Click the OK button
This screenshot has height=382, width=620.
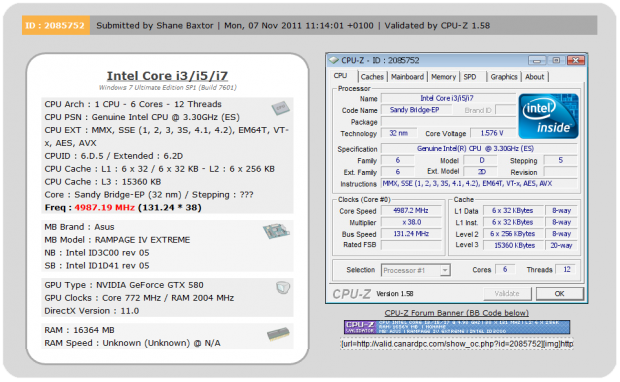559,294
